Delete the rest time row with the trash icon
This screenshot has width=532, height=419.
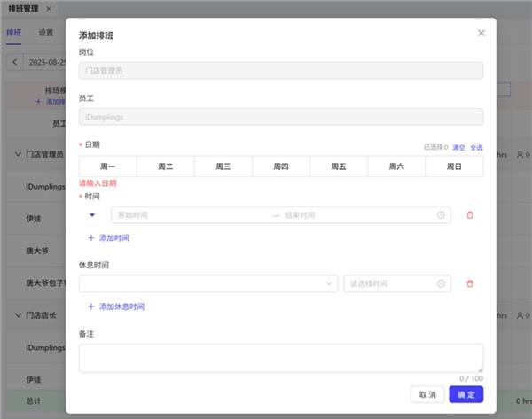[x=470, y=283]
